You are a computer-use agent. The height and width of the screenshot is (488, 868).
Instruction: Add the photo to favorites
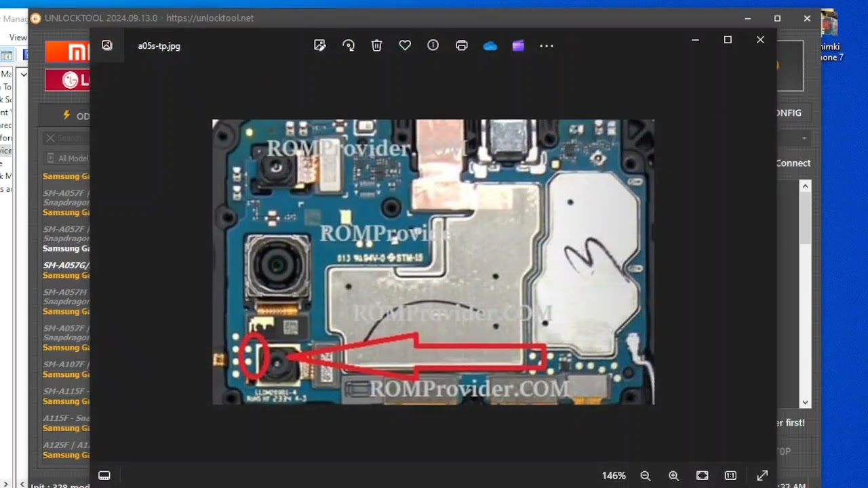point(405,45)
